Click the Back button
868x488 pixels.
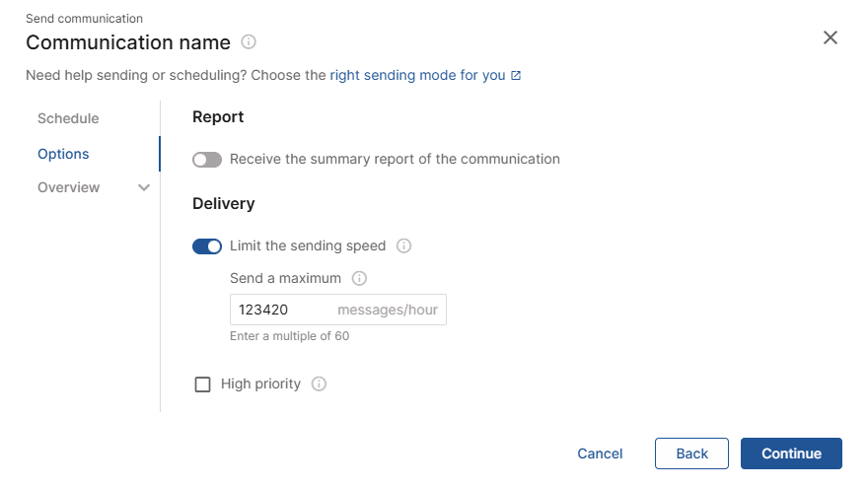pos(692,453)
